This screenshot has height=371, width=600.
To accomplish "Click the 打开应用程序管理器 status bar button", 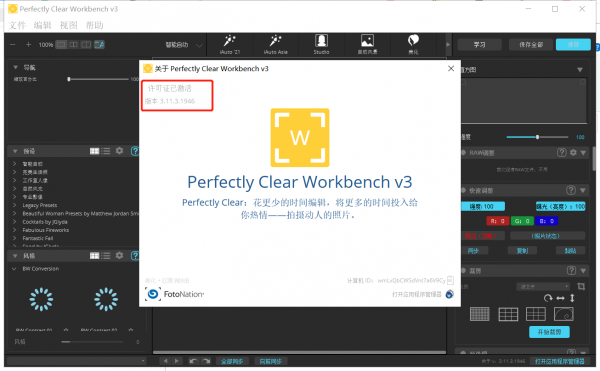I will tap(559, 361).
